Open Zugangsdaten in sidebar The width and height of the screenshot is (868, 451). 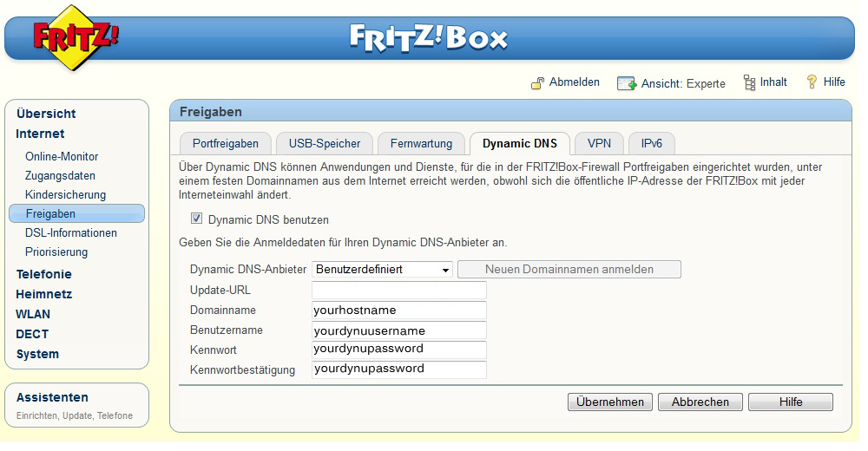(60, 175)
